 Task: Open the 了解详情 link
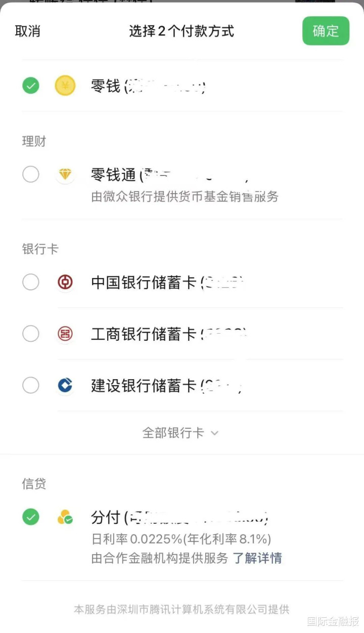(x=257, y=558)
